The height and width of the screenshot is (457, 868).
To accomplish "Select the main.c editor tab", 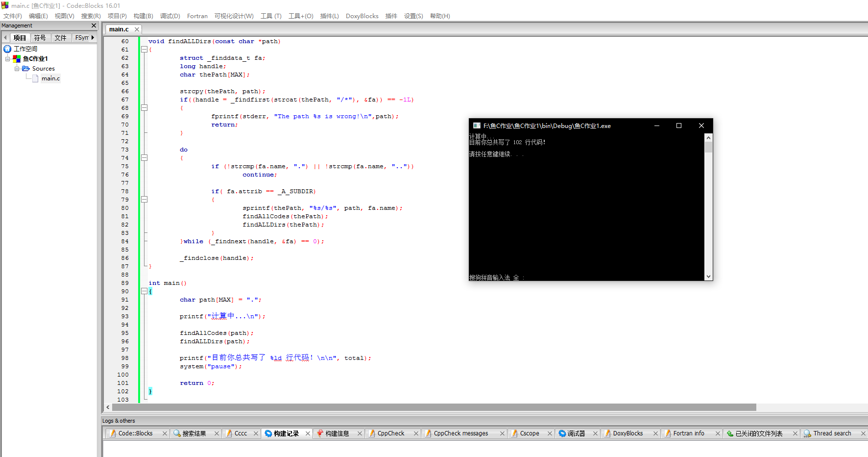I will click(x=119, y=29).
